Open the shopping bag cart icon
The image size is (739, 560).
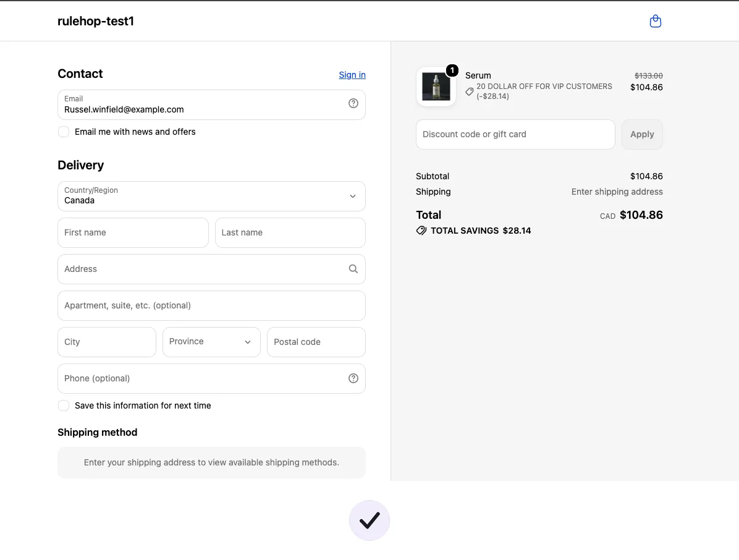click(x=655, y=21)
